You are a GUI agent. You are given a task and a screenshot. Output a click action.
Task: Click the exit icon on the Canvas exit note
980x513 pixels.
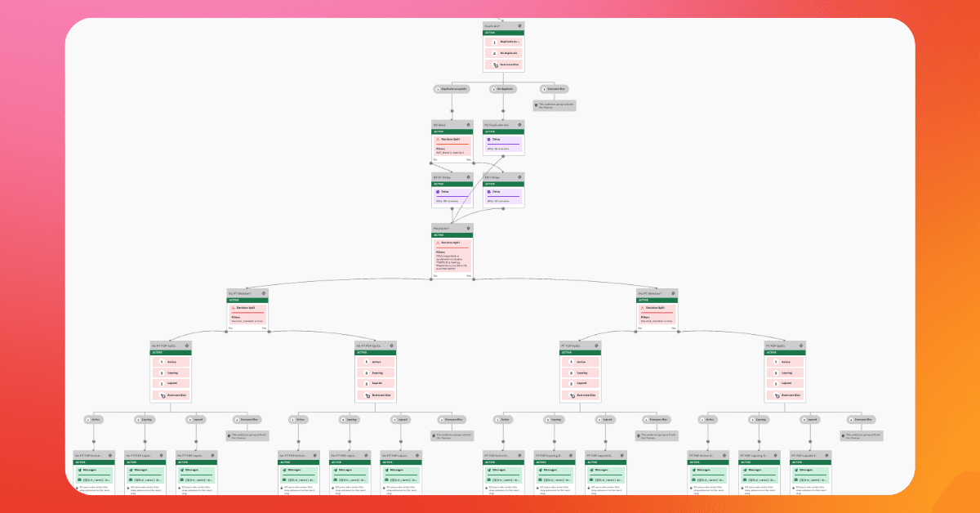pos(536,105)
